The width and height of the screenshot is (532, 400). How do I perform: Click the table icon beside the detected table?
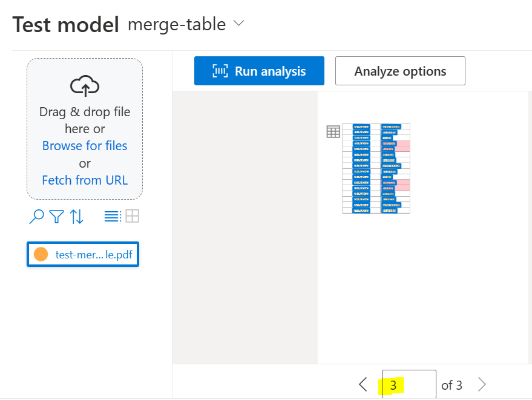(x=333, y=132)
